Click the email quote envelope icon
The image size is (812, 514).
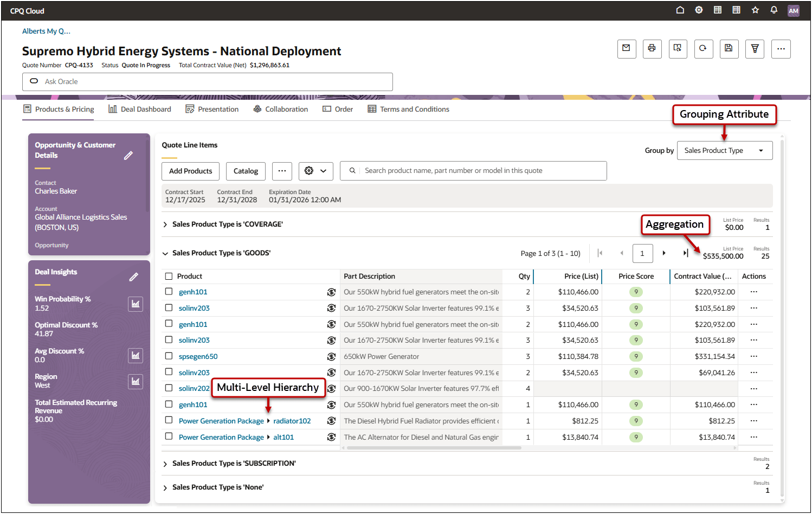coord(627,49)
